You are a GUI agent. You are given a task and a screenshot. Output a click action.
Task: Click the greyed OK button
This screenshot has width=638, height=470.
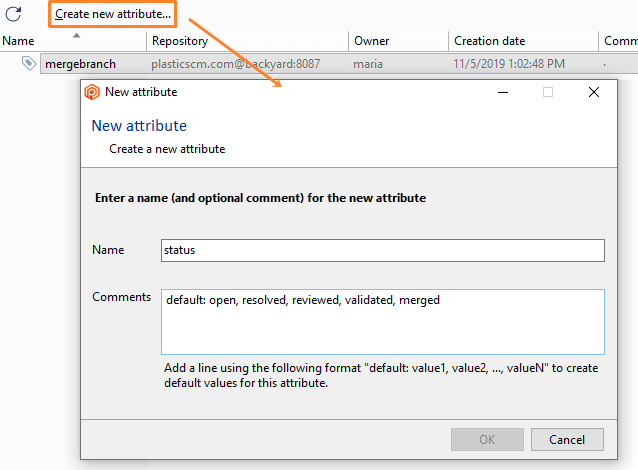(487, 439)
